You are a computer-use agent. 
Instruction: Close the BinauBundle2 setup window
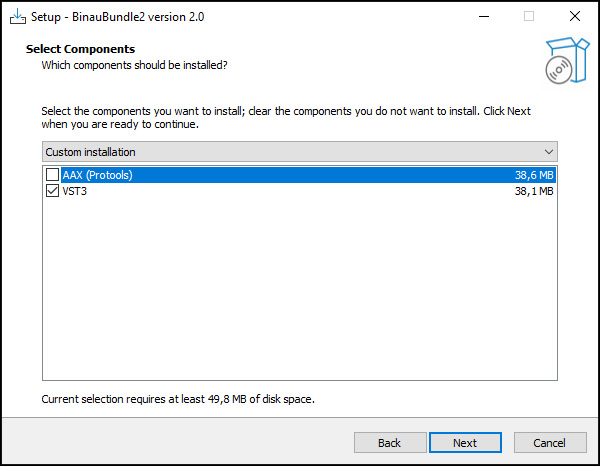point(574,17)
